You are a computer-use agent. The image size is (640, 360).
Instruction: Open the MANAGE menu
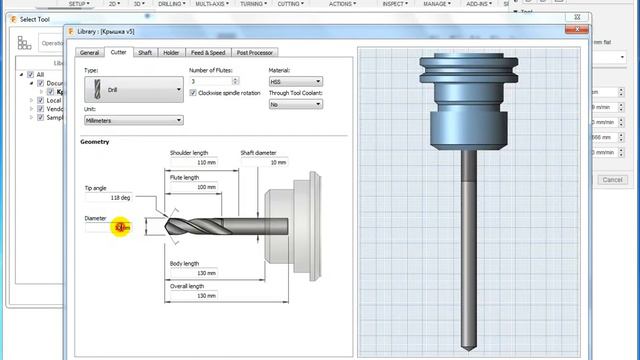(x=437, y=4)
